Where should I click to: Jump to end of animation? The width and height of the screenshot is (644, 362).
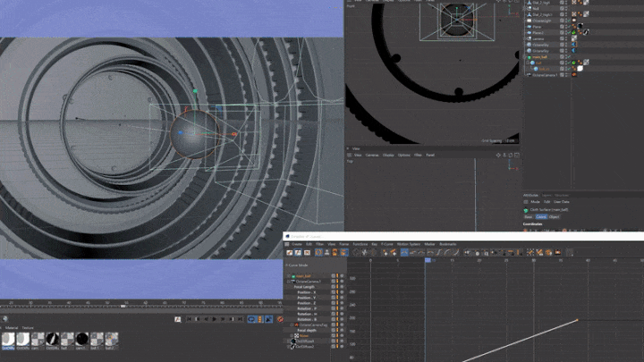(x=240, y=319)
